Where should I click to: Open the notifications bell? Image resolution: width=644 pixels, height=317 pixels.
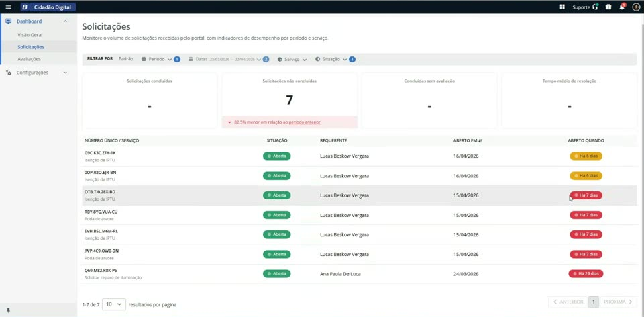(622, 7)
